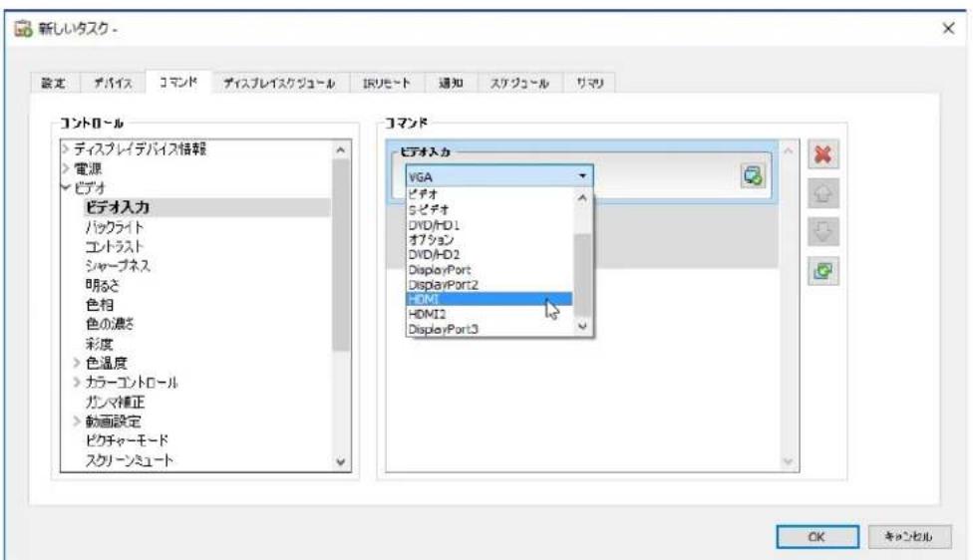Choose DVD/HD2 from the input list
This screenshot has width=973, height=560.
click(488, 254)
